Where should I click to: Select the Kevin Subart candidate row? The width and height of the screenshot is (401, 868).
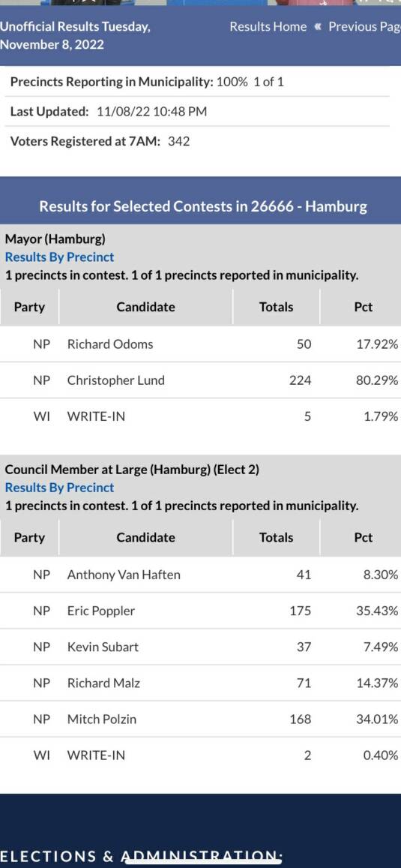coord(200,647)
